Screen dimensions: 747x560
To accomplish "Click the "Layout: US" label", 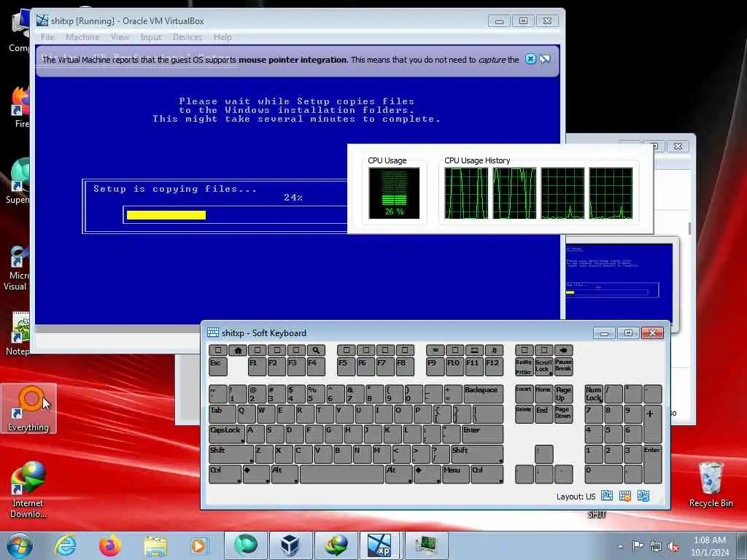I will (576, 497).
